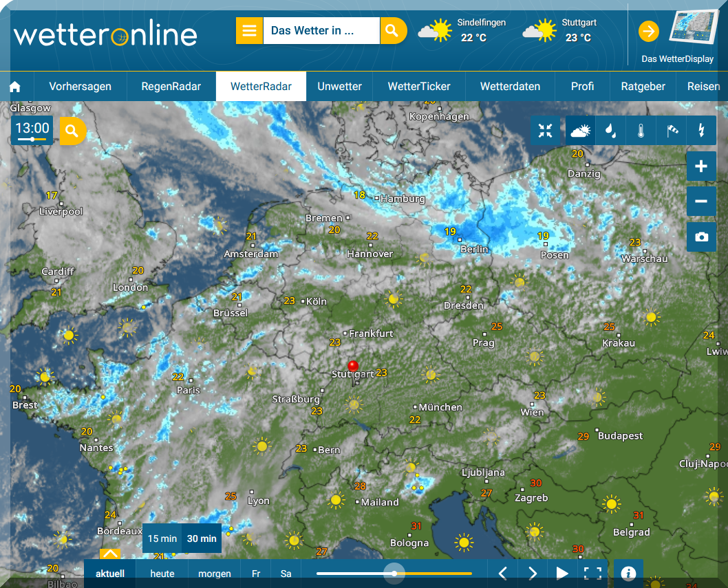Image resolution: width=728 pixels, height=588 pixels.
Task: Take a map snapshot with camera icon
Action: [701, 237]
